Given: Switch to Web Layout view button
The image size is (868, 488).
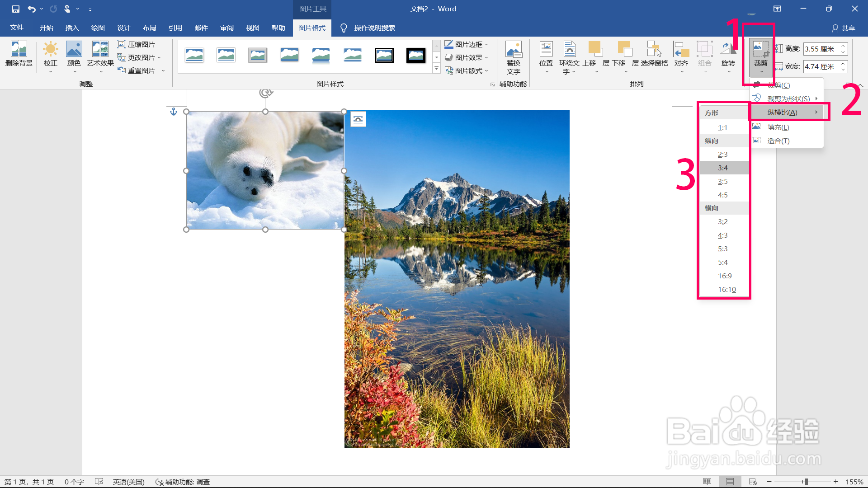Looking at the screenshot, I should 753,482.
